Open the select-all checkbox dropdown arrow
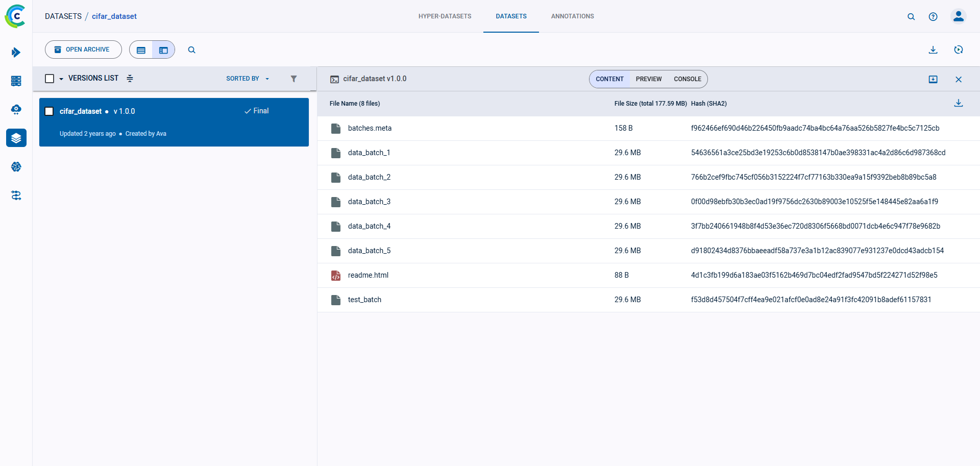The image size is (980, 466). point(61,79)
